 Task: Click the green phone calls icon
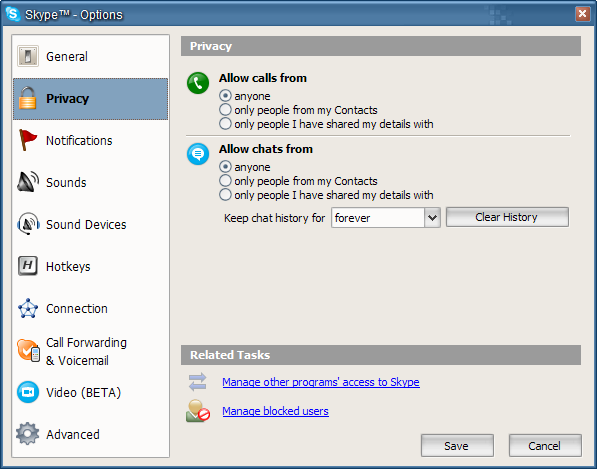(x=198, y=83)
